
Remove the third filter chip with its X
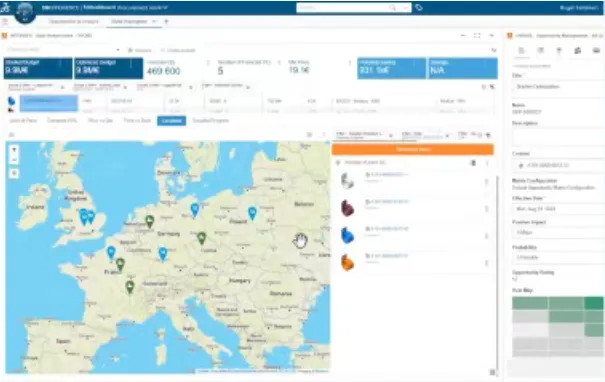(x=191, y=88)
